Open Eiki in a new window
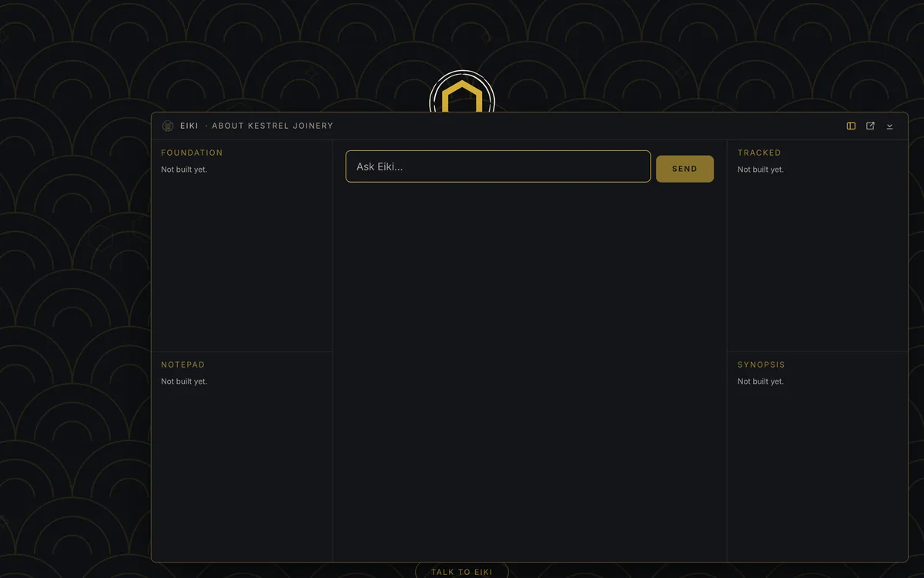924x578 pixels. tap(870, 126)
